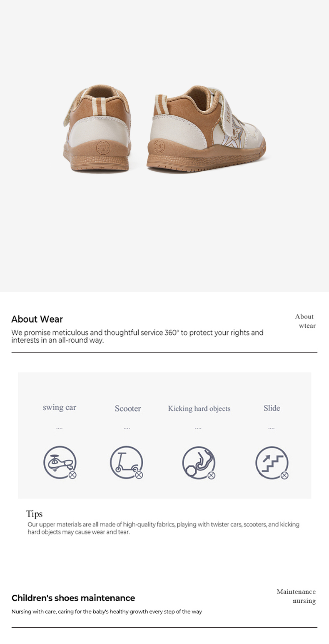The width and height of the screenshot is (329, 644).
Task: Click the 'Tips' heading
Action: pos(34,514)
